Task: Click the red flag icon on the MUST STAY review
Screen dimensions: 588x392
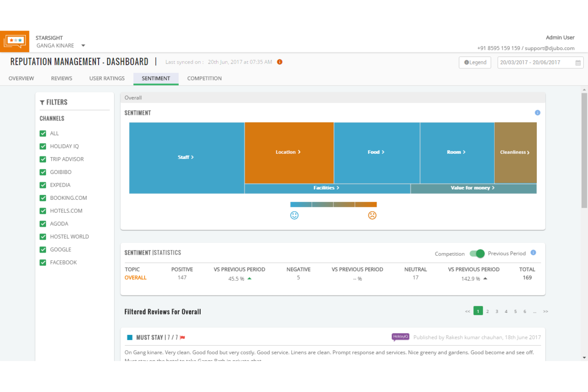Action: (x=182, y=337)
